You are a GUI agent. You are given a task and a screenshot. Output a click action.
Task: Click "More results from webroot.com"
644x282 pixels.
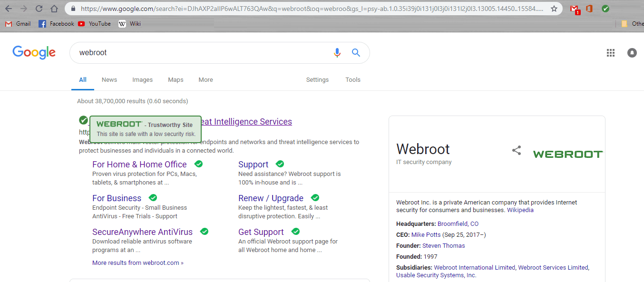point(137,262)
